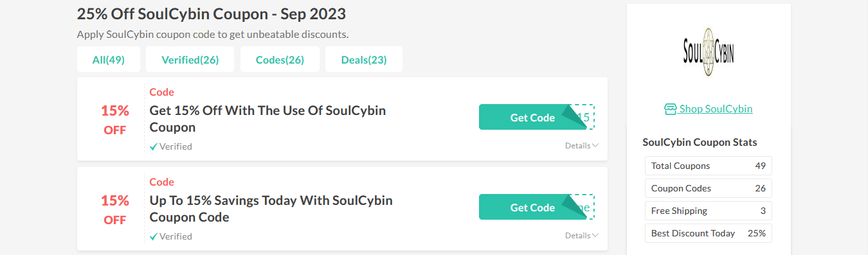Expand Details on the second 15% off coupon
The width and height of the screenshot is (868, 255).
coord(582,236)
